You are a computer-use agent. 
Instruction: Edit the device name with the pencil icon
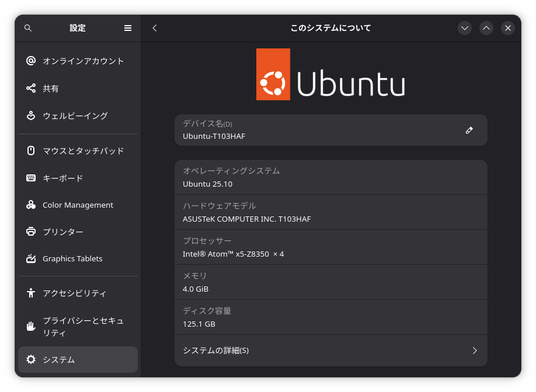point(469,130)
